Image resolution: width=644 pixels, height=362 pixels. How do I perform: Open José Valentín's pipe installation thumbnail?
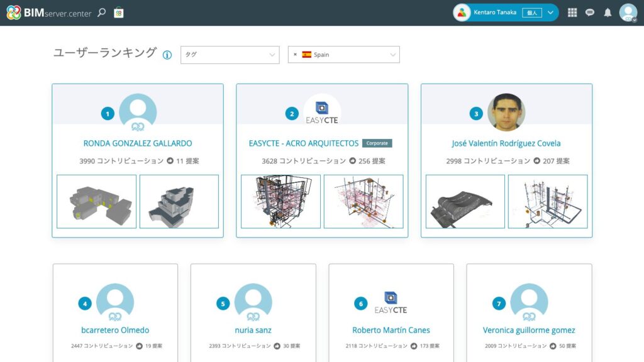pos(548,202)
